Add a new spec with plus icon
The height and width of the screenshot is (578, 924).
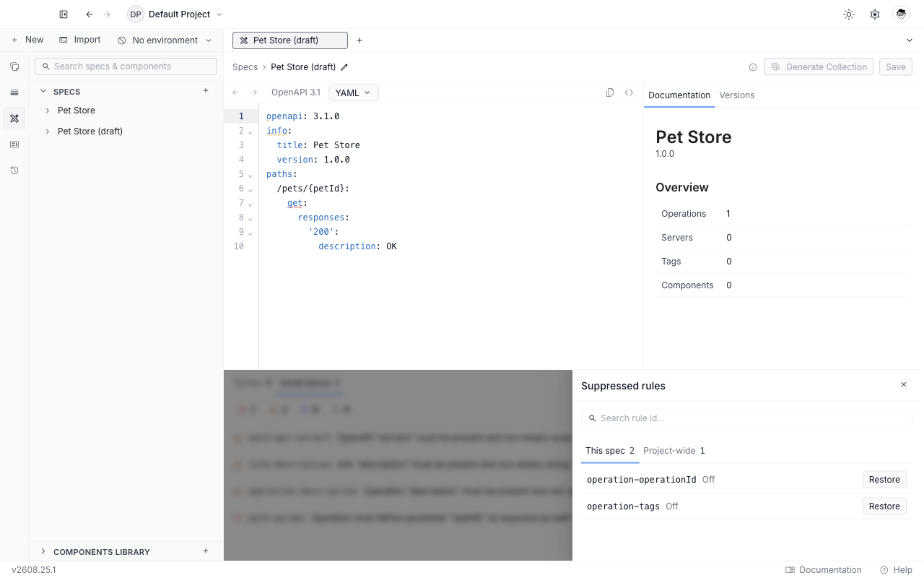click(x=206, y=91)
